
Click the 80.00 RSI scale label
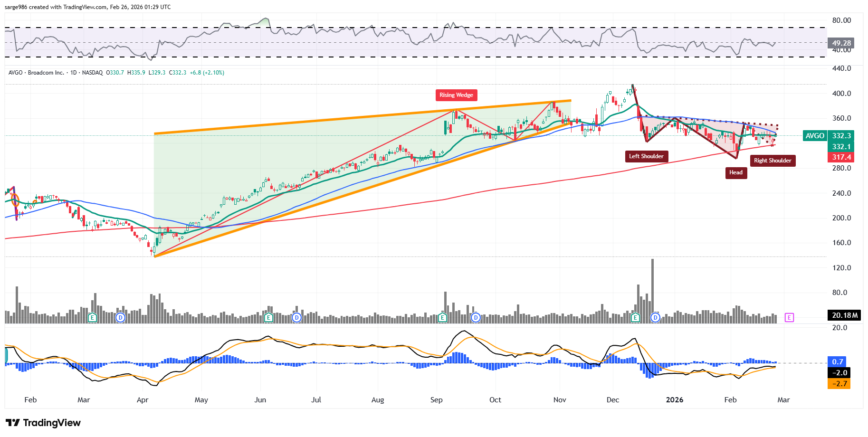[842, 20]
